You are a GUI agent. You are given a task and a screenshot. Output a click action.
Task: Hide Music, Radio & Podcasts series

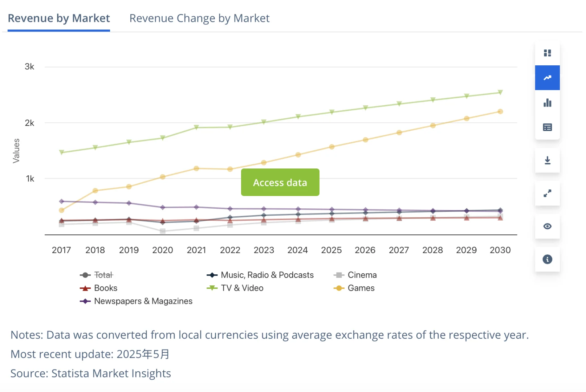pos(260,275)
